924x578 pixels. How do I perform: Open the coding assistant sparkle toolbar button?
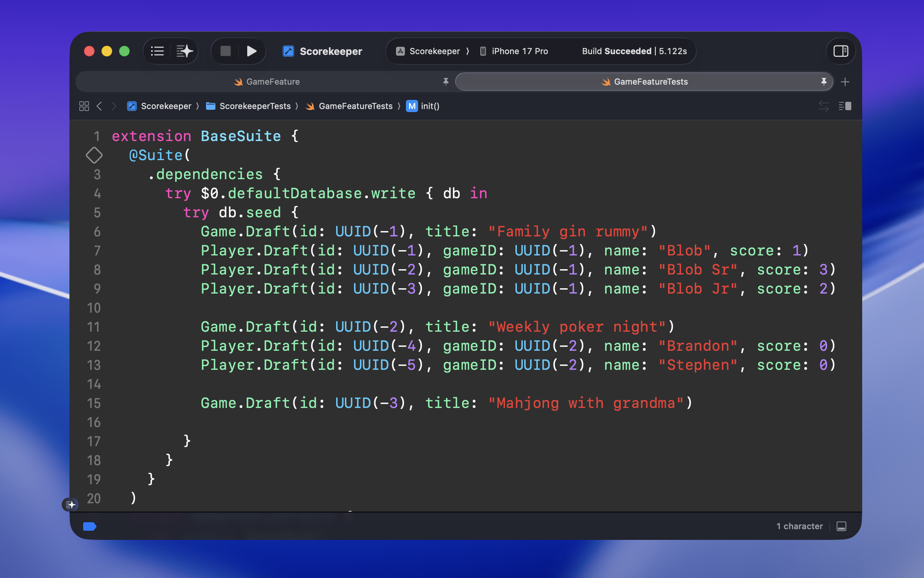[x=184, y=51]
